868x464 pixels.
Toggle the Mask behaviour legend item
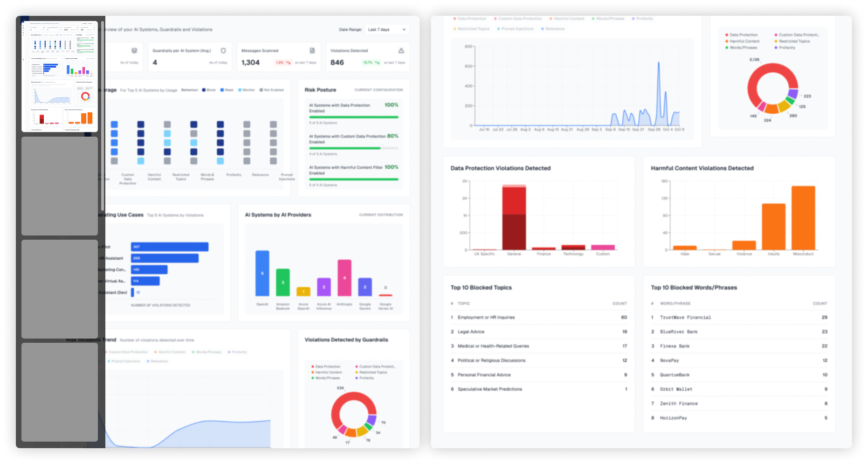(227, 90)
